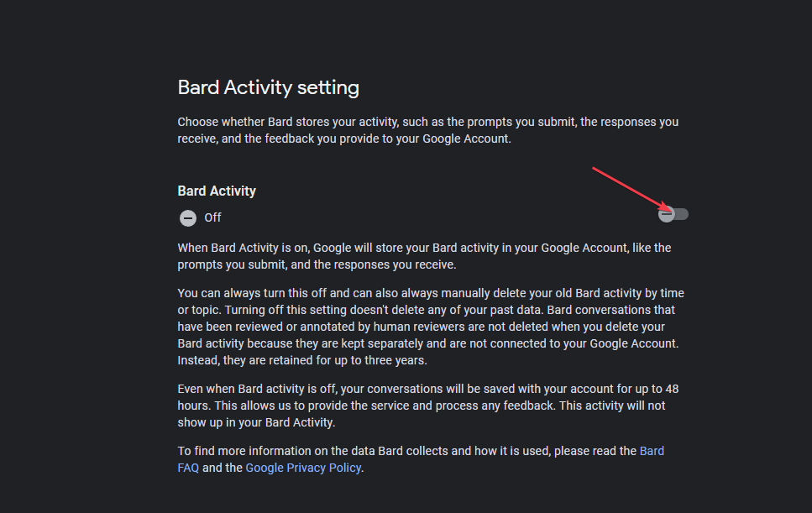Select the bold "Bard Activity" section label
The width and height of the screenshot is (812, 513).
tap(217, 191)
